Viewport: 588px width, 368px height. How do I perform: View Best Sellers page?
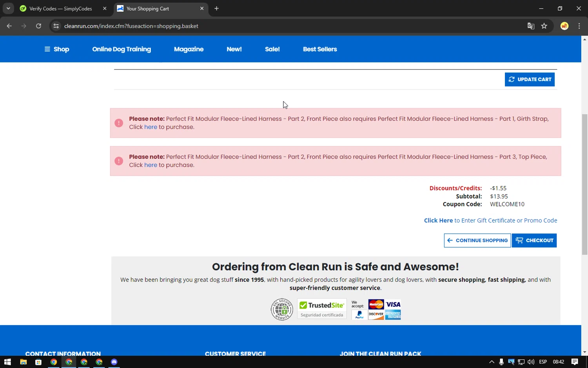320,49
